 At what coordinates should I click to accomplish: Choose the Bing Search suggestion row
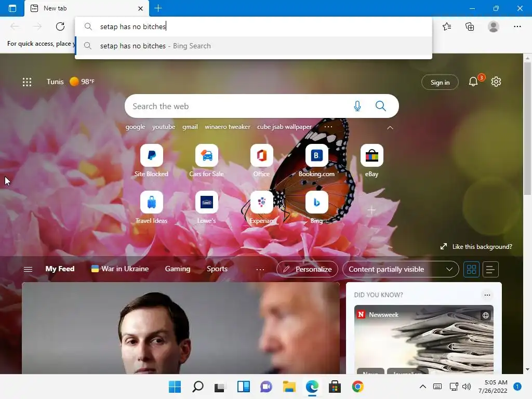pos(254,46)
